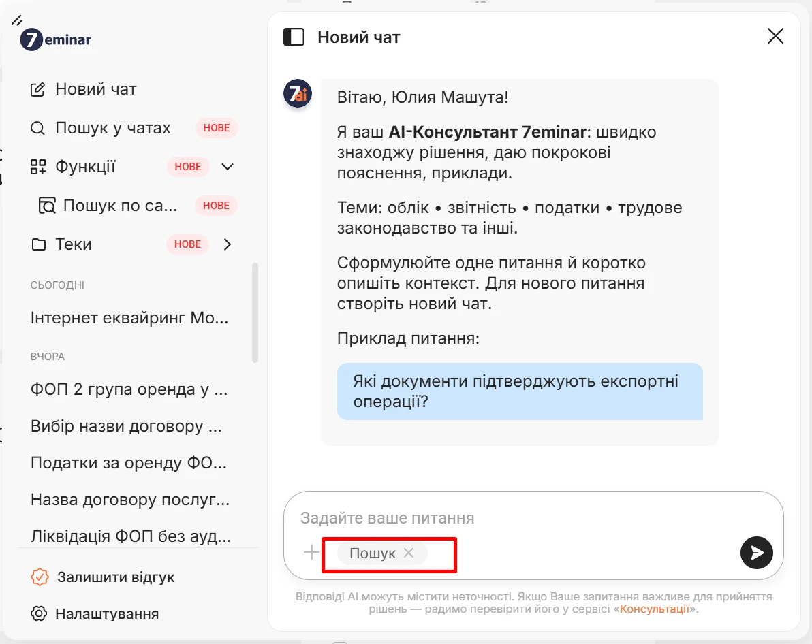This screenshot has width=812, height=644.
Task: Click the chat list scrollbar
Action: pyautogui.click(x=255, y=312)
